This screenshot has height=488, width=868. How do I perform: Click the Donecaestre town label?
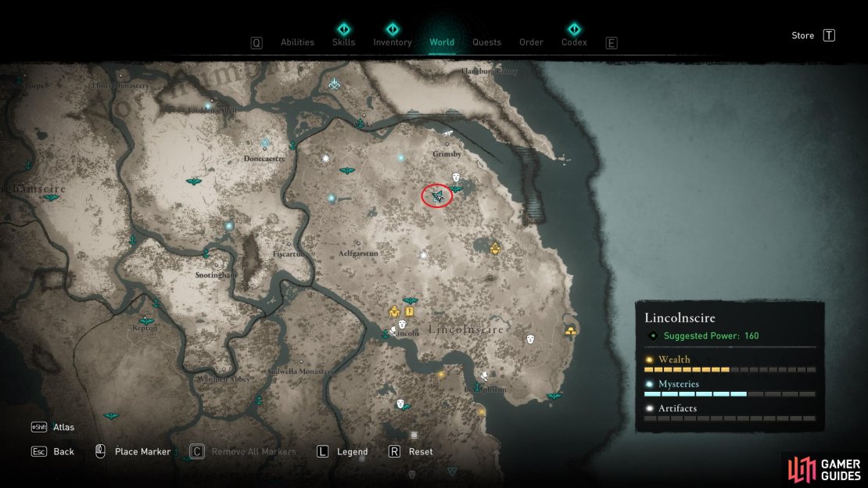click(x=264, y=159)
